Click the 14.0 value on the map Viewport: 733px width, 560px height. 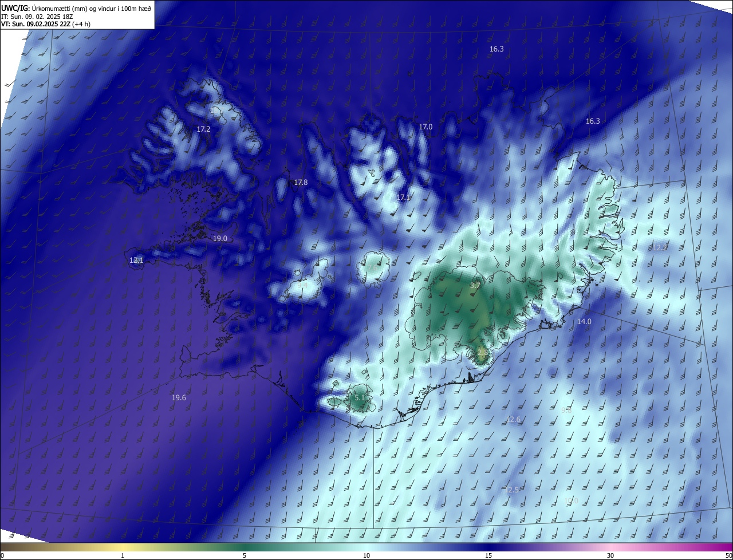tap(584, 322)
